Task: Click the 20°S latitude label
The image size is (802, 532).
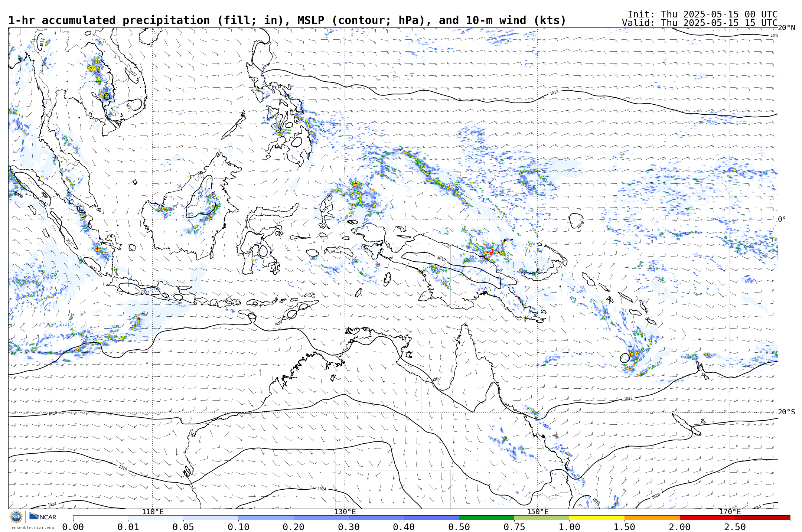Action: click(x=786, y=412)
